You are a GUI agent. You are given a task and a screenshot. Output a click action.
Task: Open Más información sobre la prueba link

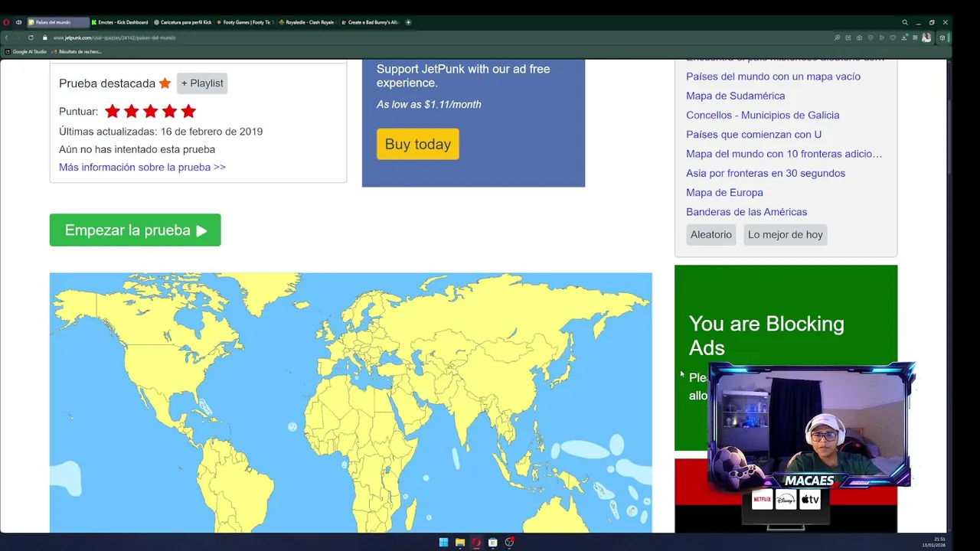point(142,167)
